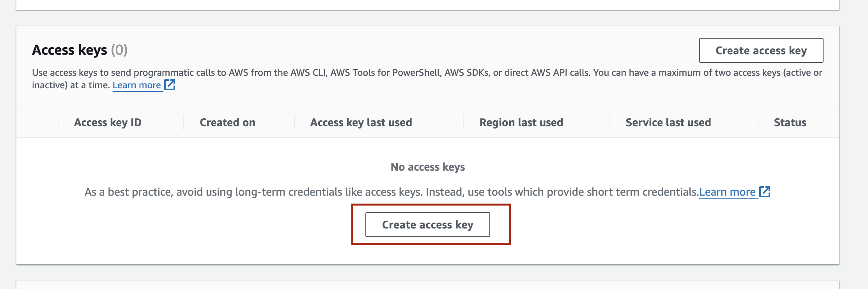Image resolution: width=868 pixels, height=289 pixels.
Task: Open the Learn more link about access key limits
Action: click(137, 85)
